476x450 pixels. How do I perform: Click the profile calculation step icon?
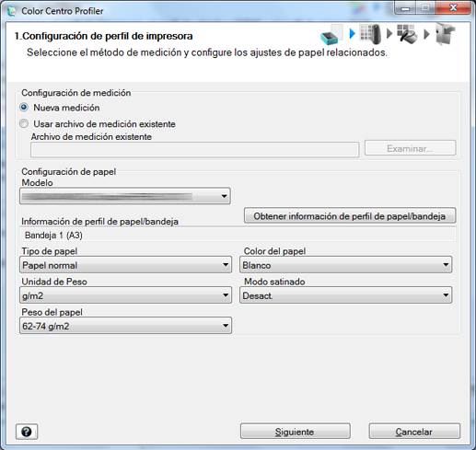pyautogui.click(x=407, y=34)
